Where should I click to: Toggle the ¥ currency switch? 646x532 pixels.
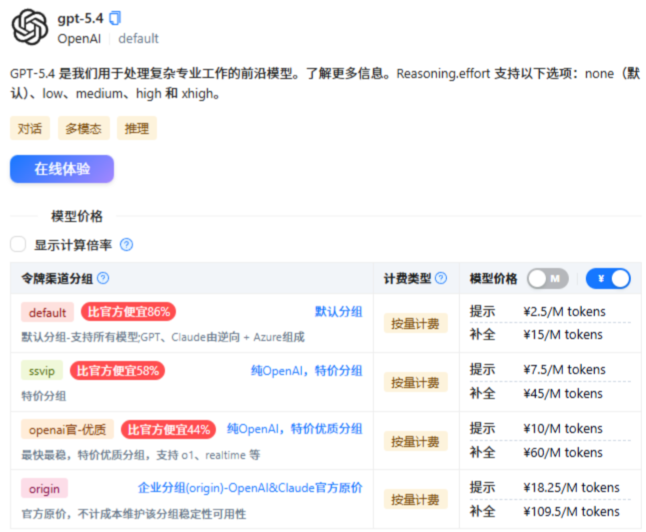point(608,279)
